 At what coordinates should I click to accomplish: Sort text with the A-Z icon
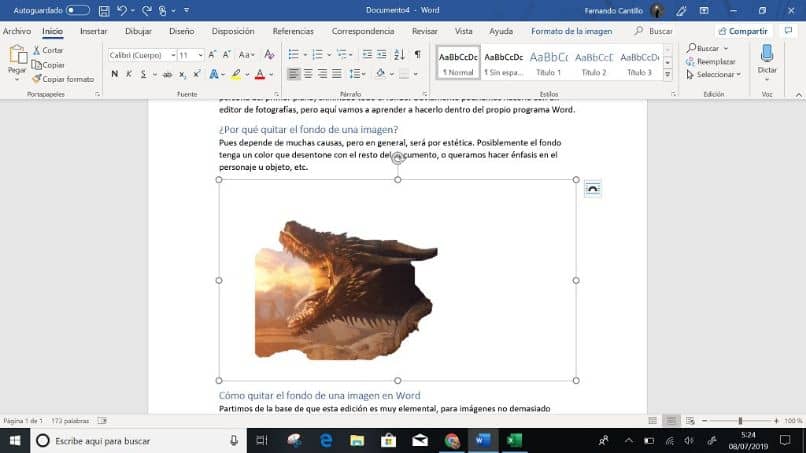399,55
